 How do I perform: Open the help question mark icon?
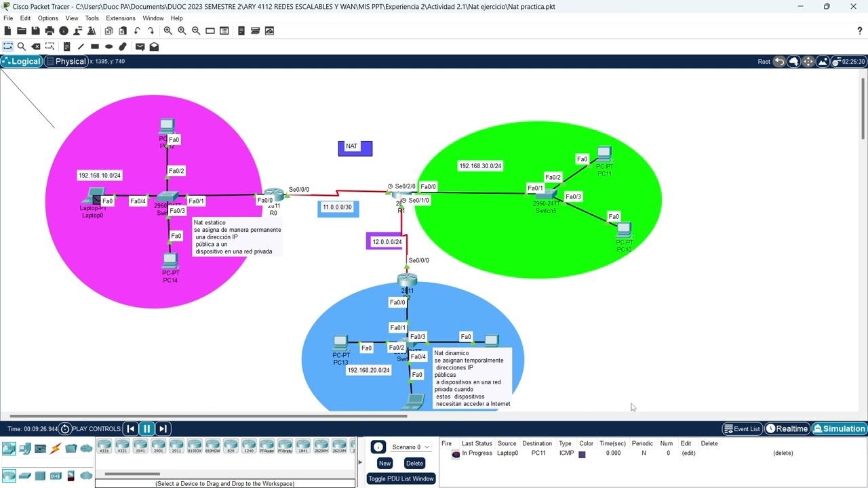tap(860, 30)
